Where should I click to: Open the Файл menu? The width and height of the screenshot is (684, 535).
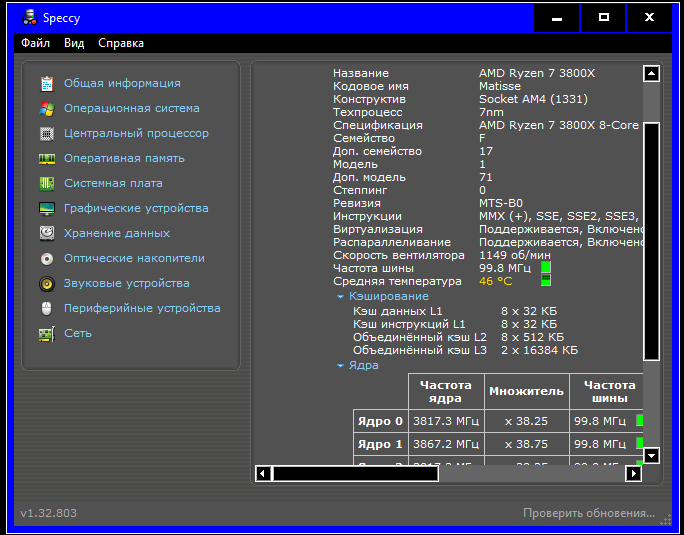[35, 43]
